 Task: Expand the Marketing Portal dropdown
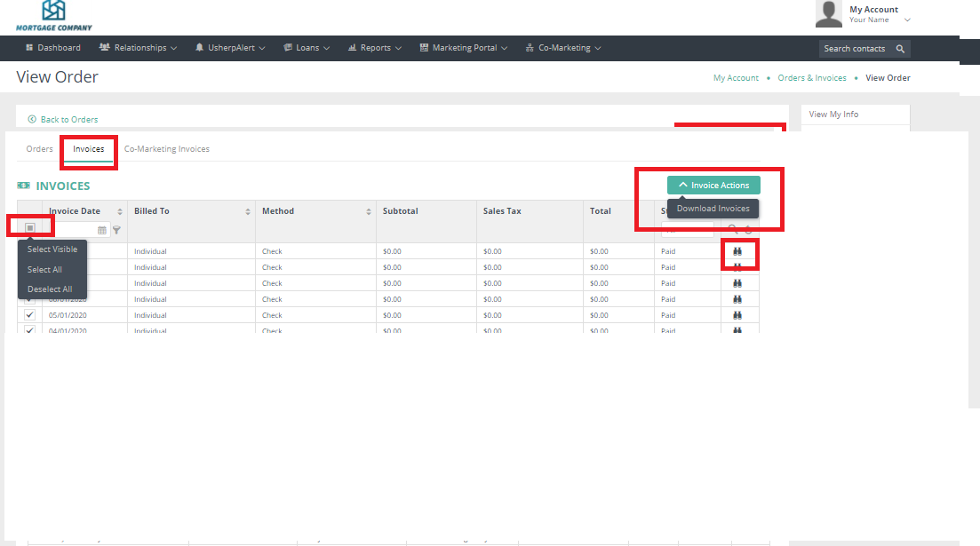pyautogui.click(x=464, y=48)
